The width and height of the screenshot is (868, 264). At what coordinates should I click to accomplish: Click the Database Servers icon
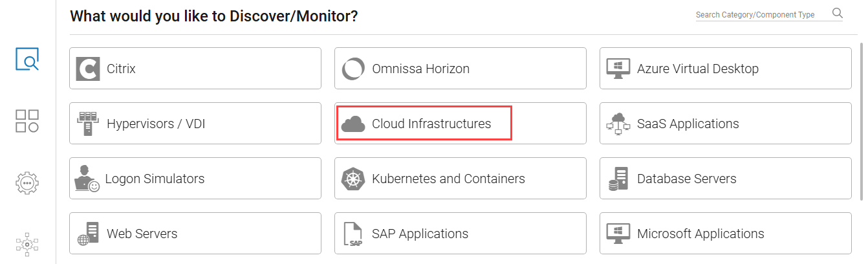point(618,179)
